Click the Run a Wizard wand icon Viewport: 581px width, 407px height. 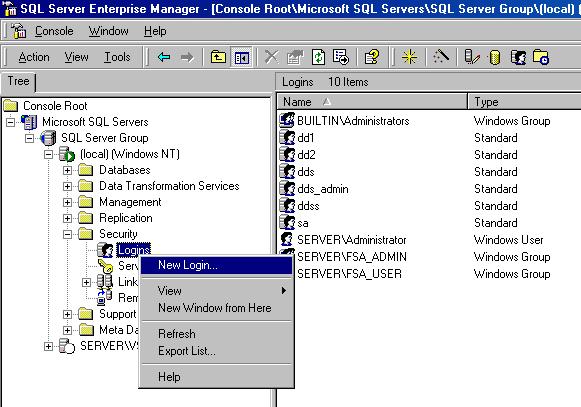[441, 57]
